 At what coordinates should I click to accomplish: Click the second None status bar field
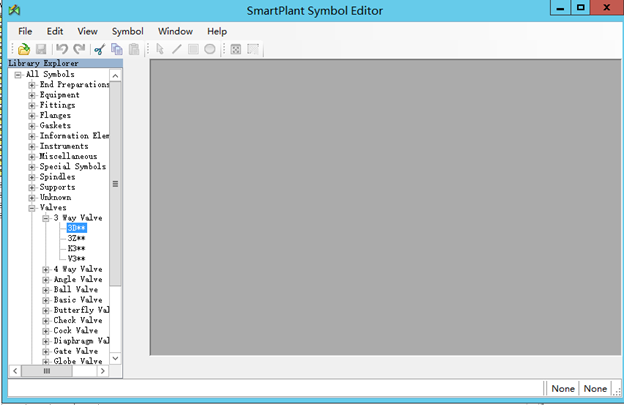595,388
